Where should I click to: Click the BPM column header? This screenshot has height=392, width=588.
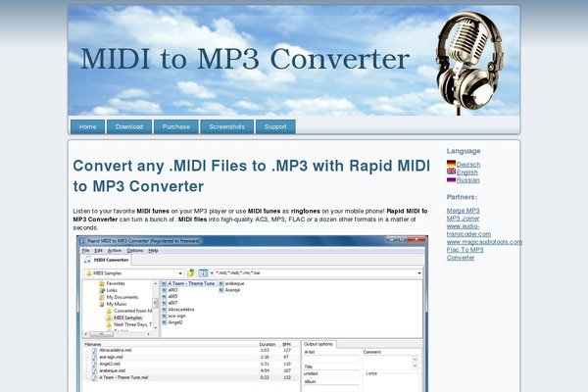(286, 344)
